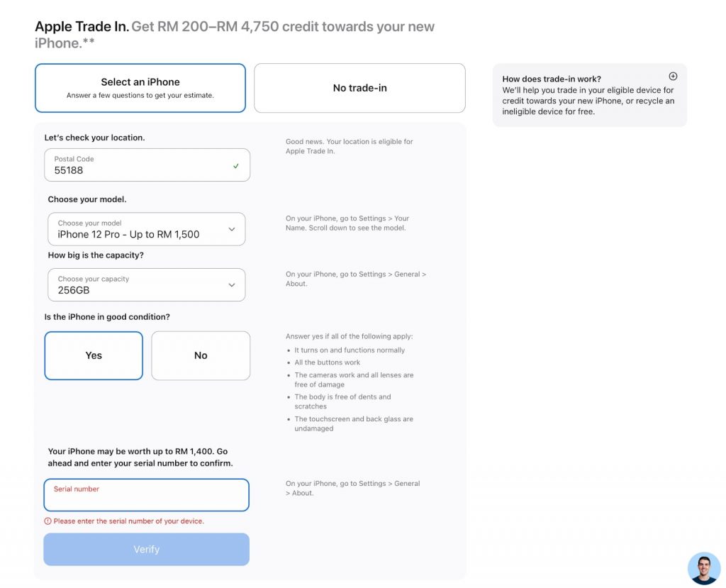Click the Apple Trade In heading
Screen dimensions: 726x588
point(82,26)
